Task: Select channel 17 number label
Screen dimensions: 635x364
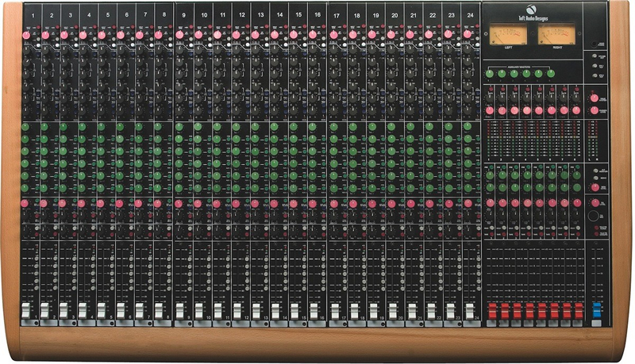Action: point(337,15)
